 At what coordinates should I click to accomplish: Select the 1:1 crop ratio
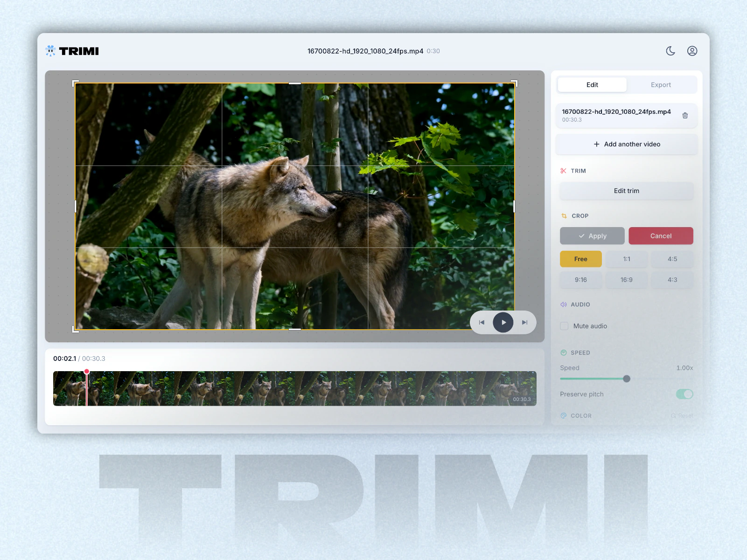coord(627,259)
